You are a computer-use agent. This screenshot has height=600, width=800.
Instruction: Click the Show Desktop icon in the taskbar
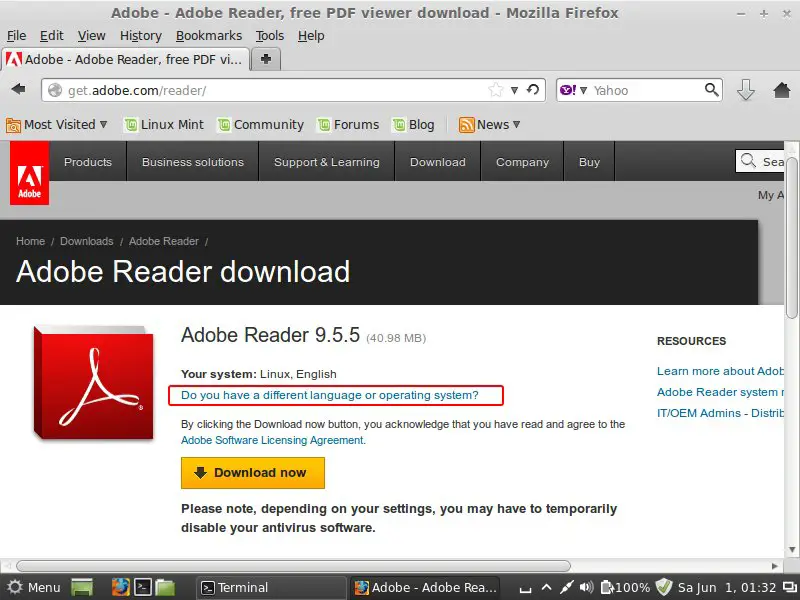[82, 587]
